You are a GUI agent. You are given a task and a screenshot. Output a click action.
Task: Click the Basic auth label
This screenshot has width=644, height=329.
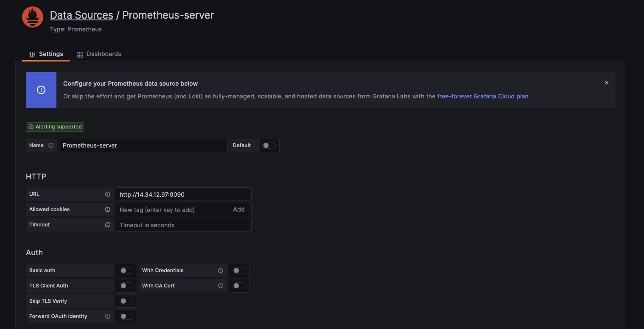click(42, 270)
